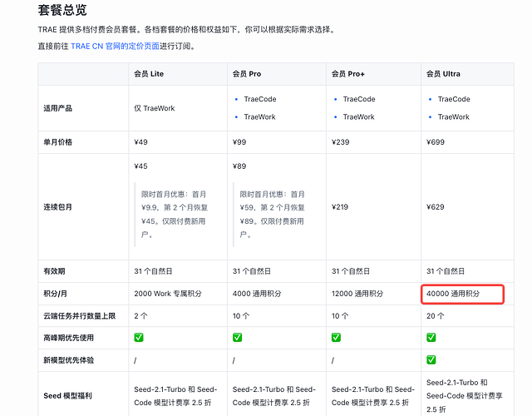Click 10 个 in the 会员 Pro+ column

340,316
